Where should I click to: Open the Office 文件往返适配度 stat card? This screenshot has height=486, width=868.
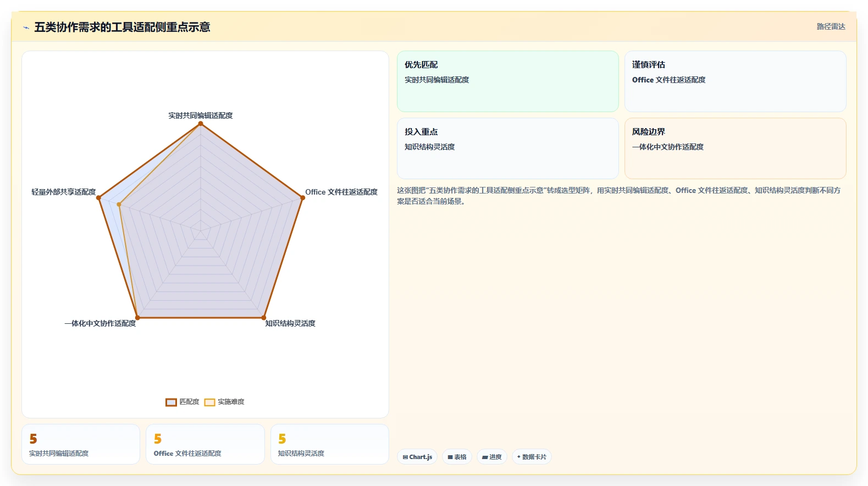tap(205, 444)
